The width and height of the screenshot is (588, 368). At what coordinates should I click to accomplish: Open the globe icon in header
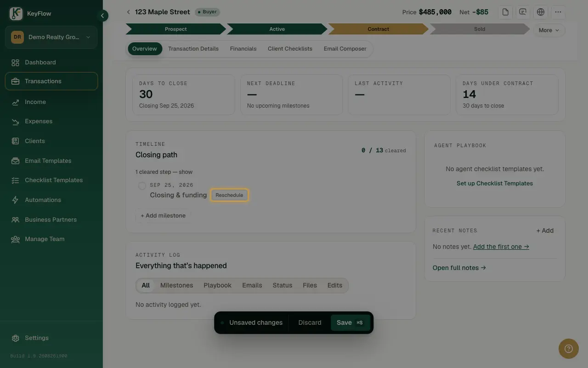541,12
